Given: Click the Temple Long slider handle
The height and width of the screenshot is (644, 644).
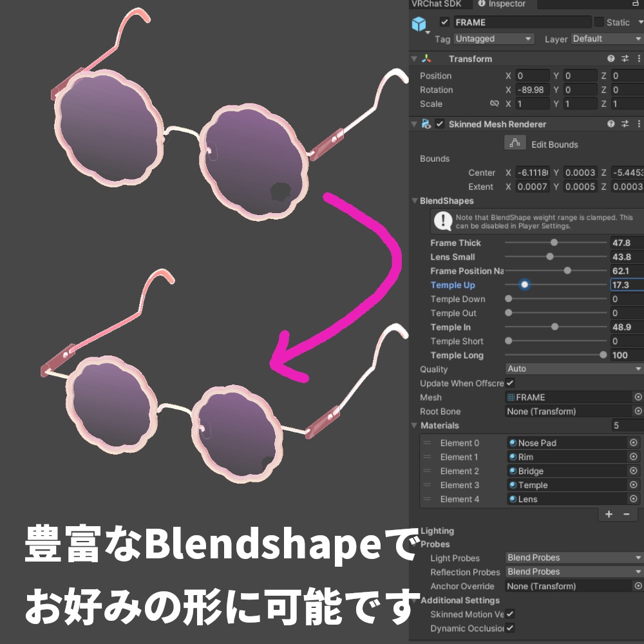Looking at the screenshot, I should (603, 355).
